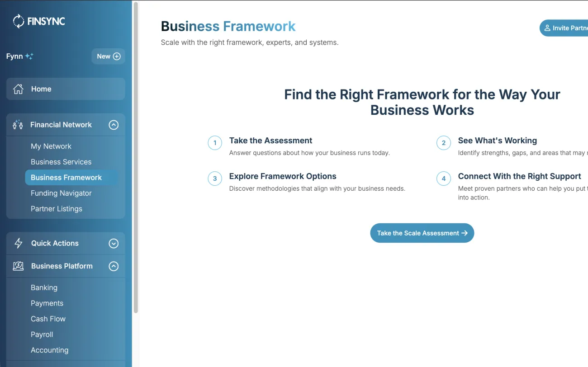Click the sidebar vertical scrollbar

(136, 158)
